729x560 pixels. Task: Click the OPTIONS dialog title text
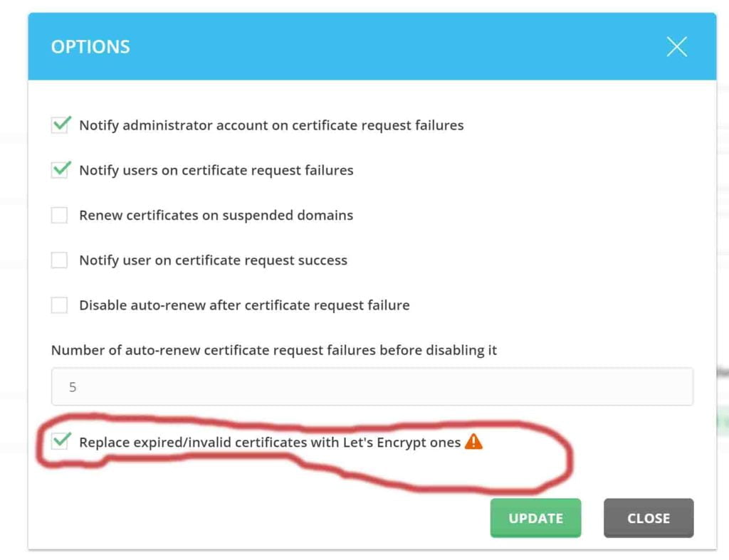[90, 46]
